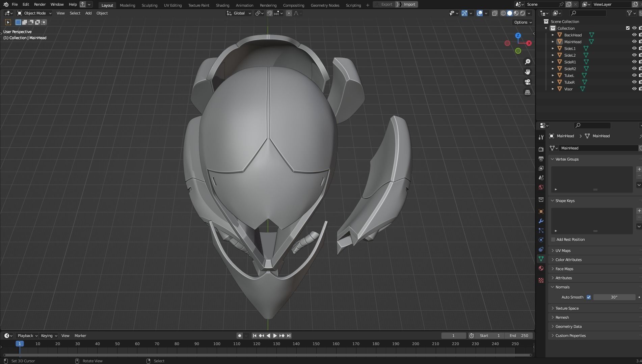Expand the Geometry Data panel
Viewport: 642px width, 364px height.
point(568,327)
